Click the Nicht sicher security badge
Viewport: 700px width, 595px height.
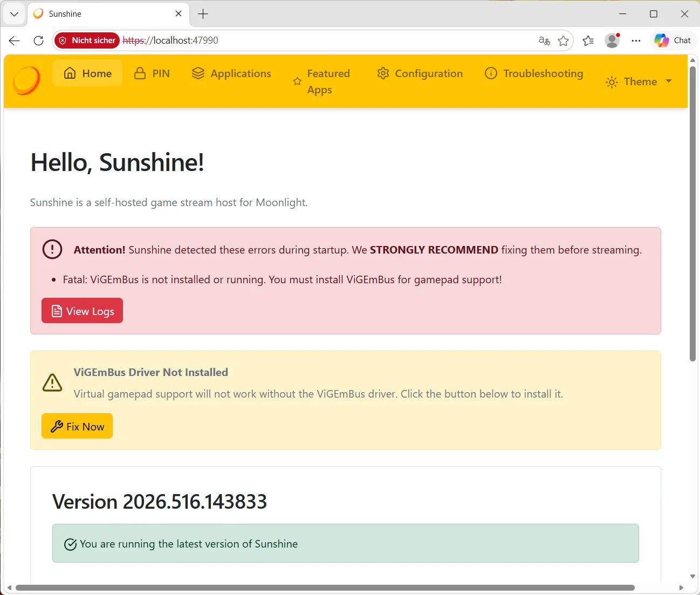[x=87, y=40]
